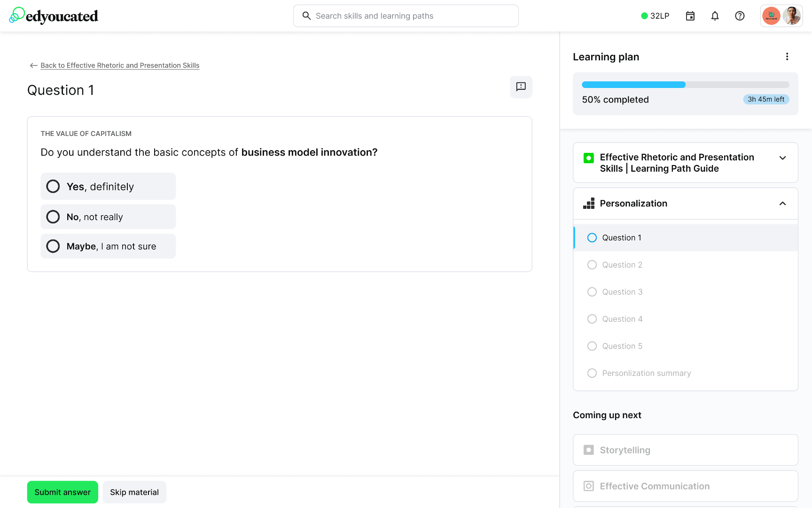Collapse the Personalization section

coord(782,204)
